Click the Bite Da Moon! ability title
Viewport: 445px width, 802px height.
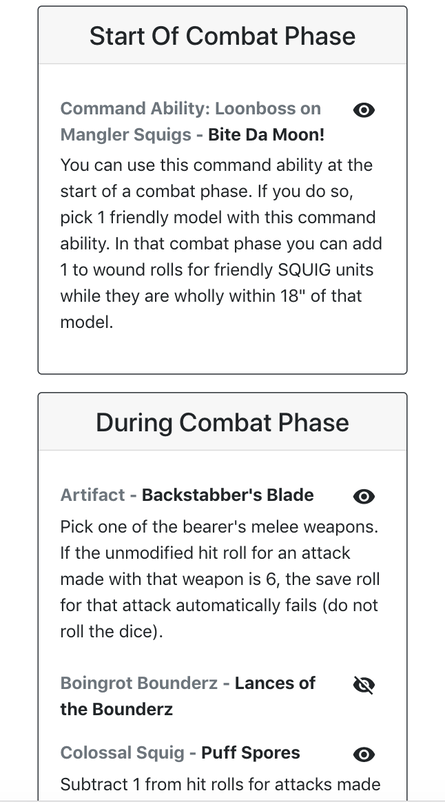click(266, 136)
